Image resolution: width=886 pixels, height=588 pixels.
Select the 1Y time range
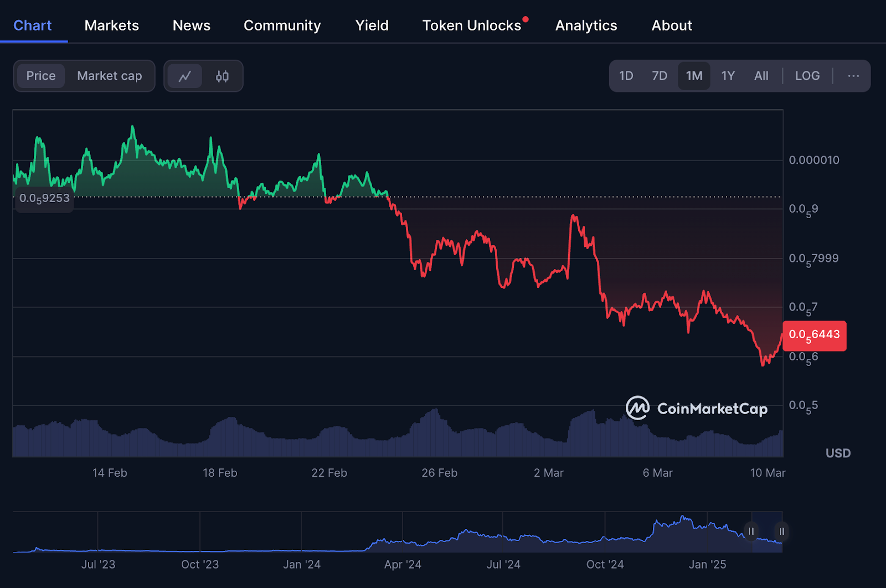(x=728, y=76)
